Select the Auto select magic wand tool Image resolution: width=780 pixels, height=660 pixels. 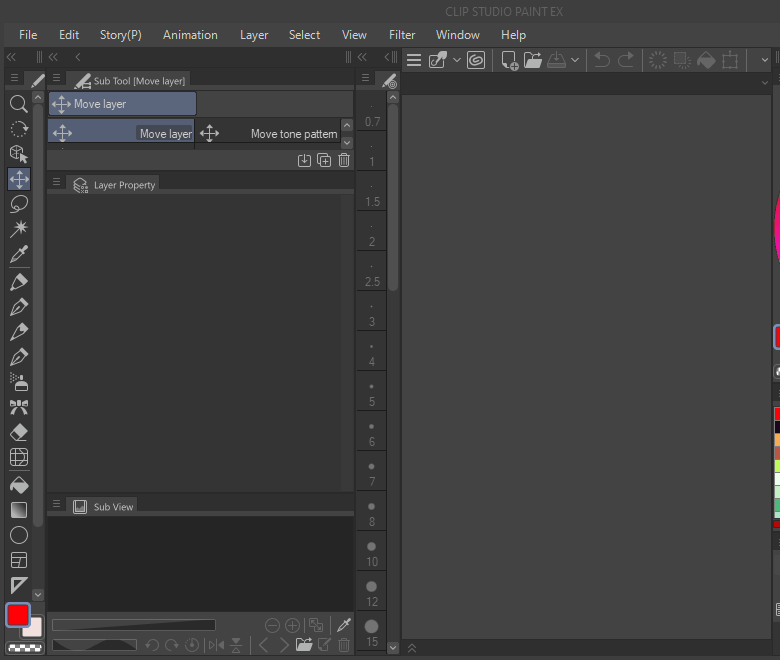click(x=18, y=229)
